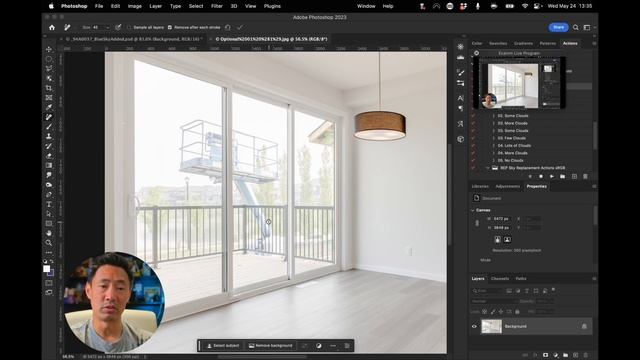Collapse REP Sky Replacement Actions sRGB set
This screenshot has height=360, width=640.
pyautogui.click(x=487, y=168)
